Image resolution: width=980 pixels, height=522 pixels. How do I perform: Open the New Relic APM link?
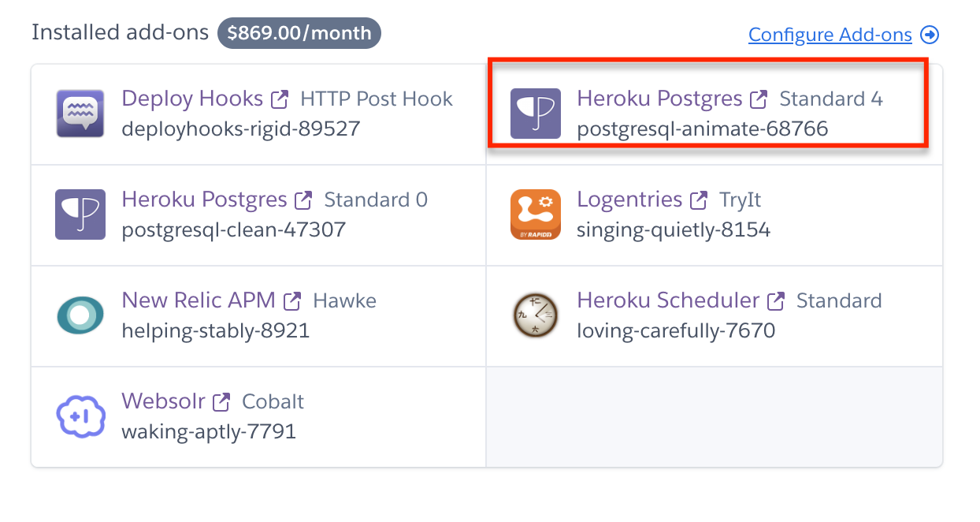click(199, 300)
